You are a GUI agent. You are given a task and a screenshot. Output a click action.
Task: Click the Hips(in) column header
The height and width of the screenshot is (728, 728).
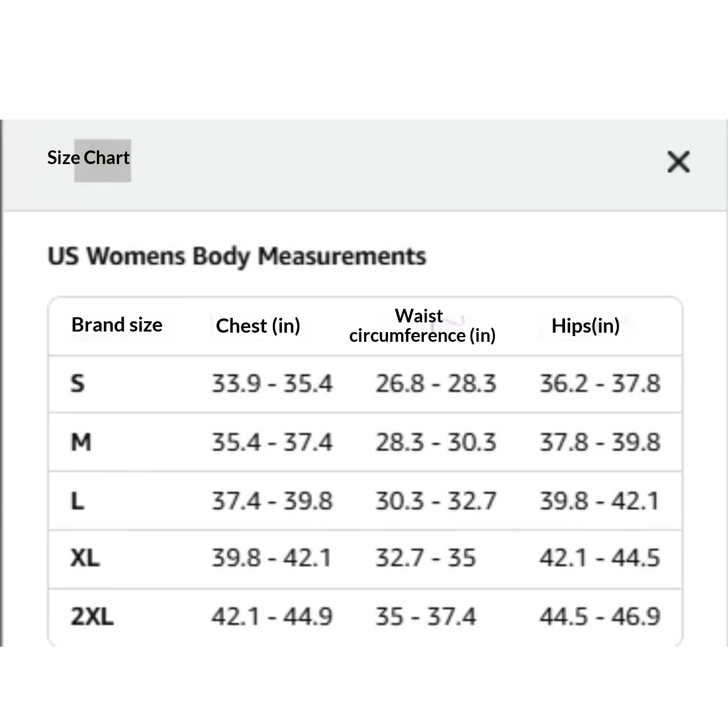click(585, 326)
